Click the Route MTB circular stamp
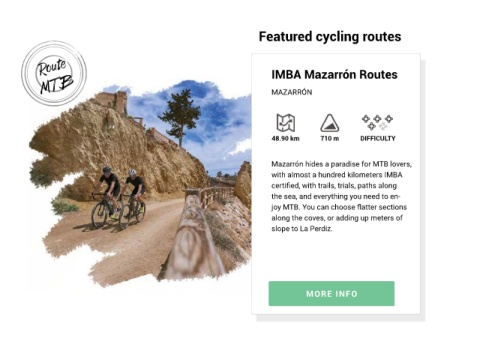The width and height of the screenshot is (480, 360). coord(54,73)
